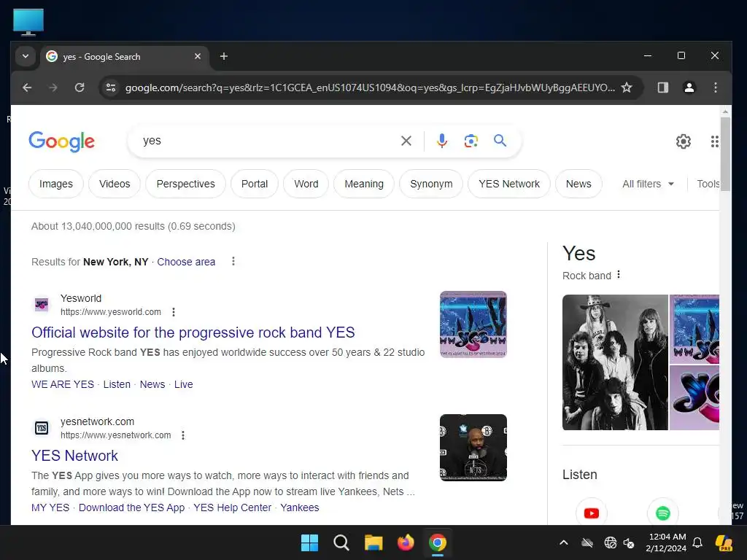Screen dimensions: 747x560
Task: Open more options beside Rock band
Action: click(619, 275)
